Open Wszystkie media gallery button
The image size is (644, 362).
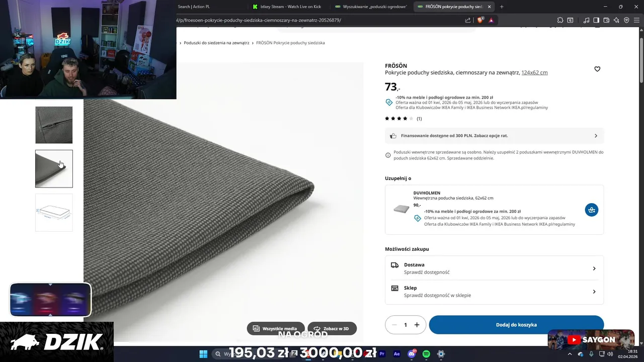(276, 328)
